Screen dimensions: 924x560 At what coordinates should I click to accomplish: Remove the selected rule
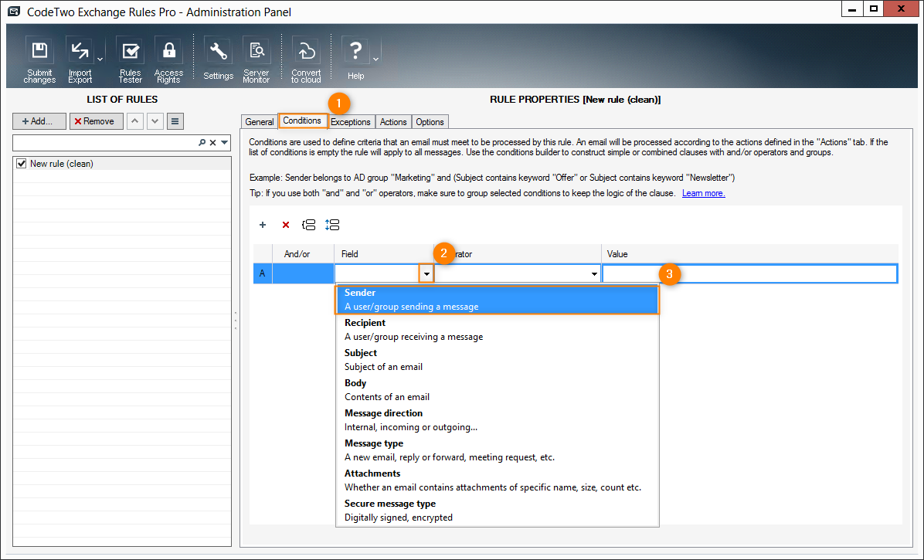(x=96, y=121)
